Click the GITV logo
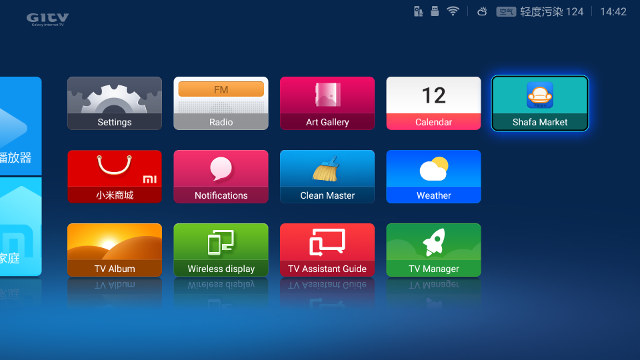Viewport: 640px width, 360px height. coord(48,19)
